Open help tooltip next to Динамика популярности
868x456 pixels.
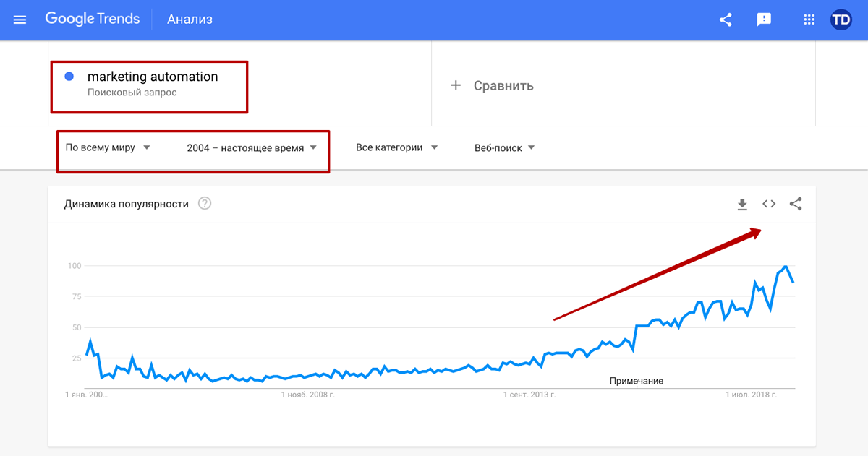click(x=205, y=204)
